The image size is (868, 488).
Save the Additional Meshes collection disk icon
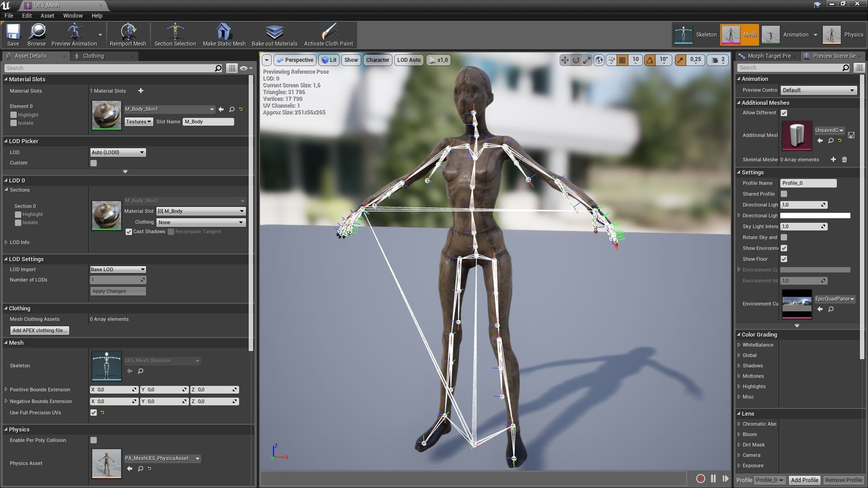(851, 135)
